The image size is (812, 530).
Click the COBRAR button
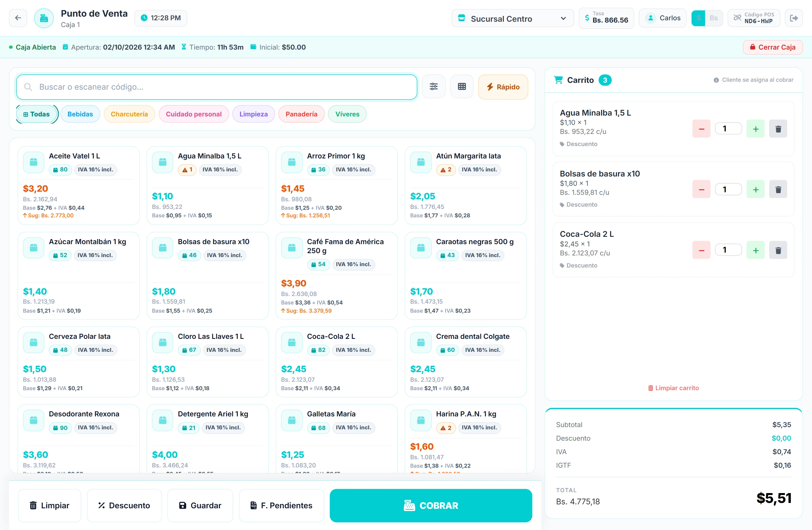(431, 505)
